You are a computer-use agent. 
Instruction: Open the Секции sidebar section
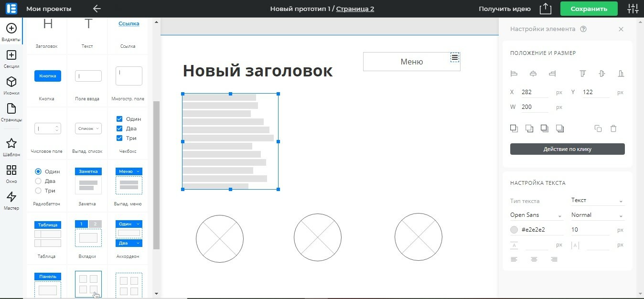11,59
